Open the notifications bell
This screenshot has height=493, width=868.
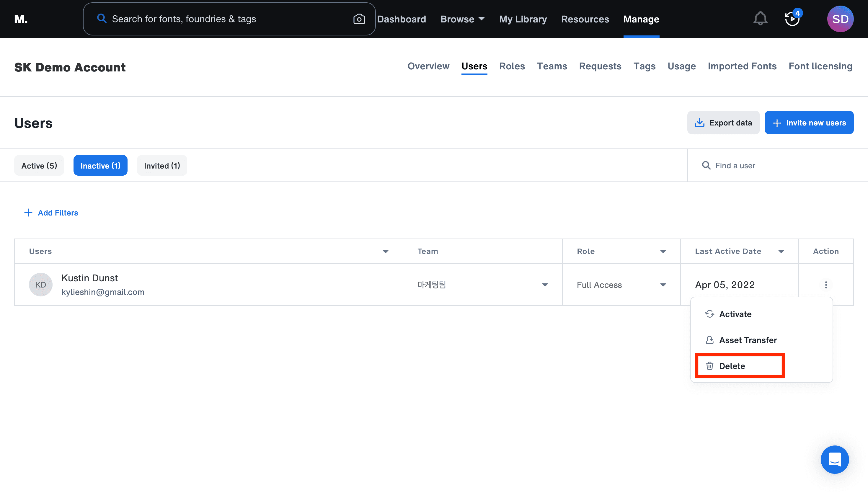pos(760,19)
